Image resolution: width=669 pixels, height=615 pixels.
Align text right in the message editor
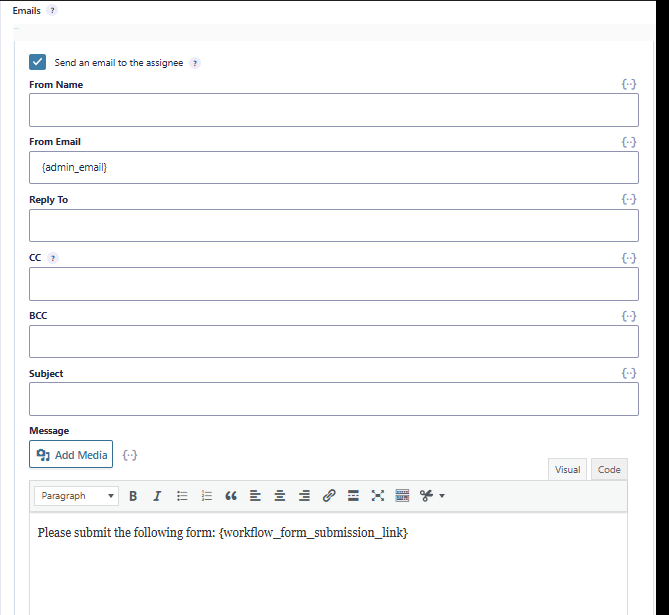click(x=304, y=496)
